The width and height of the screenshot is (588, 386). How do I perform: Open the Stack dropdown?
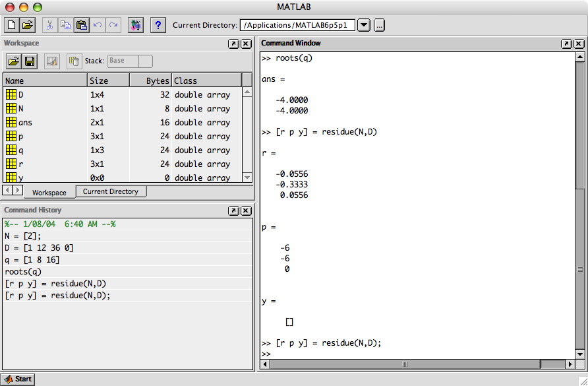(130, 61)
